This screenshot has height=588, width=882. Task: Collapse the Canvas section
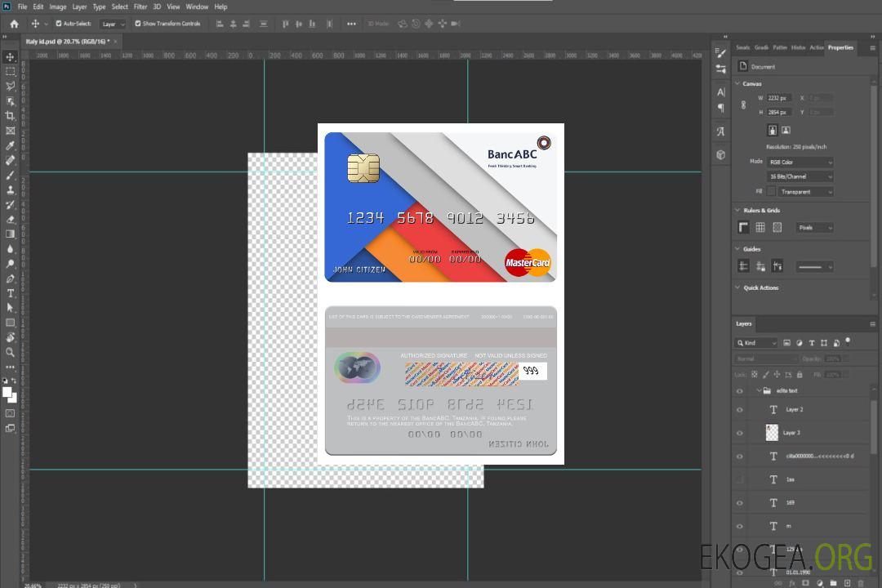(737, 83)
